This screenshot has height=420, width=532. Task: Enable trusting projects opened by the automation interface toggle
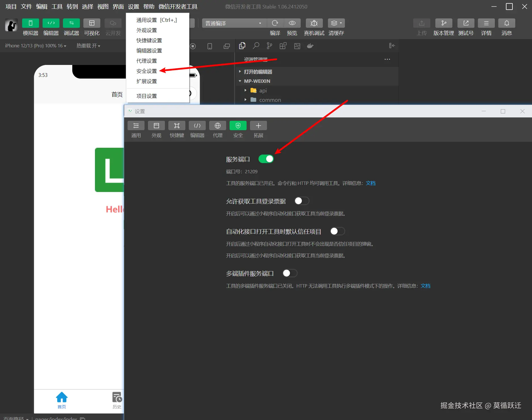coord(337,231)
